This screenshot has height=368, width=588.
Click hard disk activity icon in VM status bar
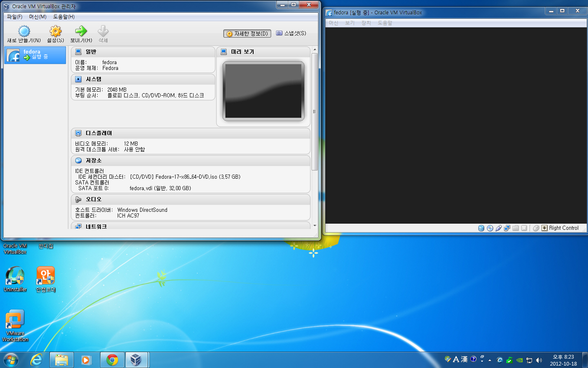tap(481, 228)
